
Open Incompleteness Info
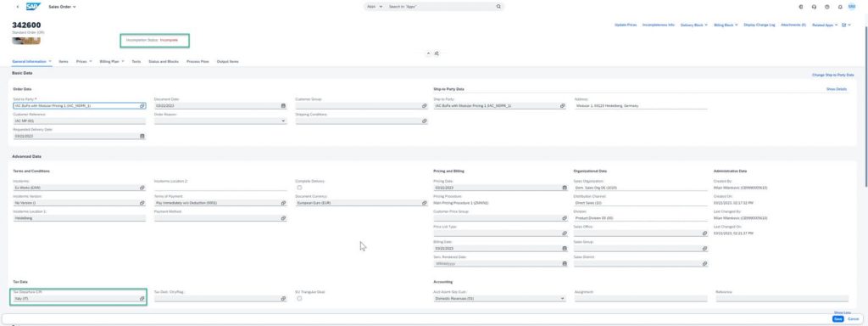(x=658, y=25)
